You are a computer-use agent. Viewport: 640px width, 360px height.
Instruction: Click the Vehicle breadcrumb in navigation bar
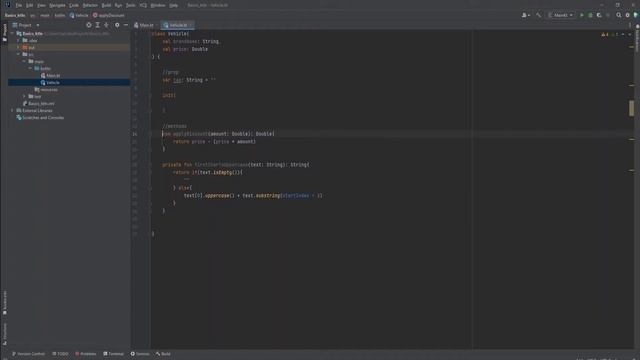click(x=79, y=15)
